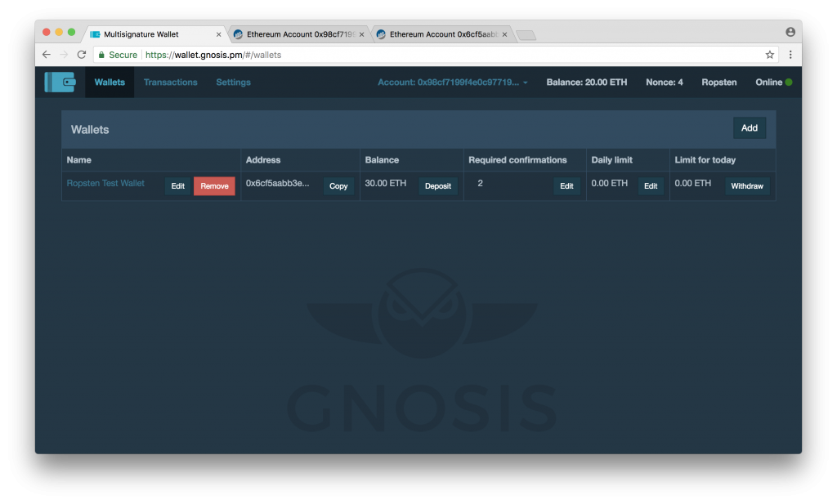This screenshot has height=504, width=837.
Task: Switch to Ethereum Account 0x98cf719 tab
Action: 300,34
